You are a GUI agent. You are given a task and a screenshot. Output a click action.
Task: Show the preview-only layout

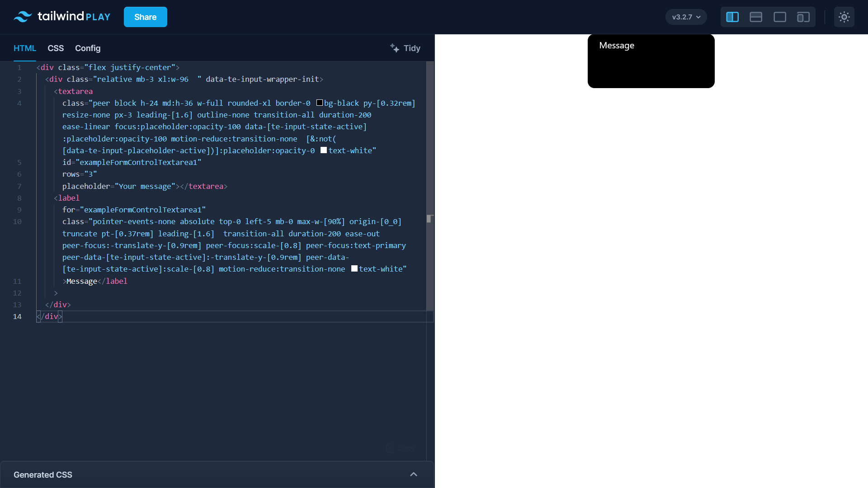pyautogui.click(x=779, y=17)
